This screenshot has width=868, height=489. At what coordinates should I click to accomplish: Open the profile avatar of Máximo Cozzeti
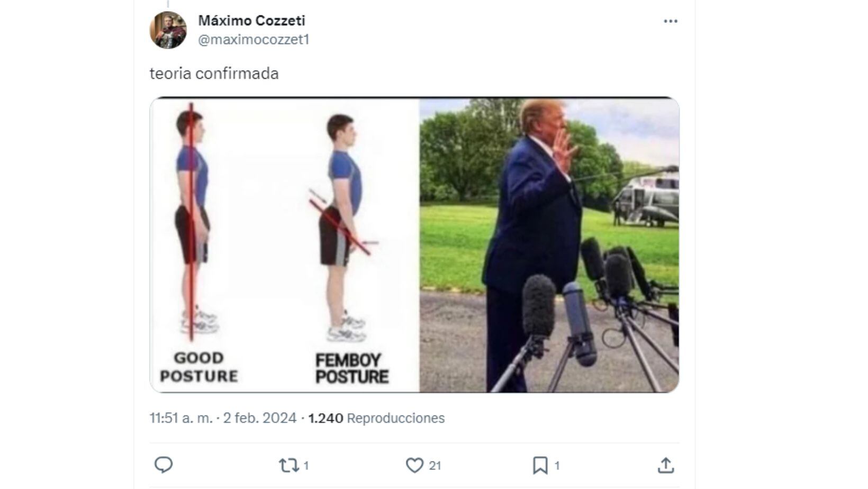(168, 30)
